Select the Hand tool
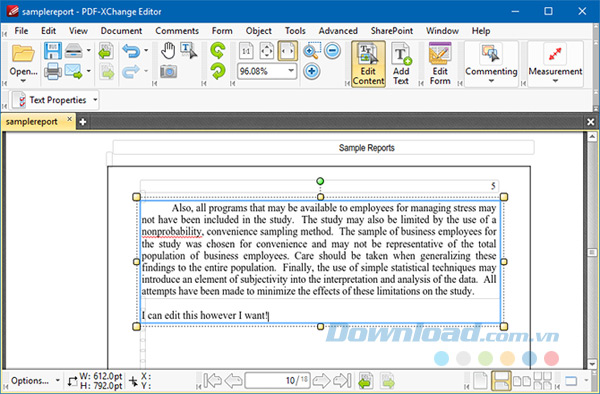The width and height of the screenshot is (600, 394). [168, 50]
